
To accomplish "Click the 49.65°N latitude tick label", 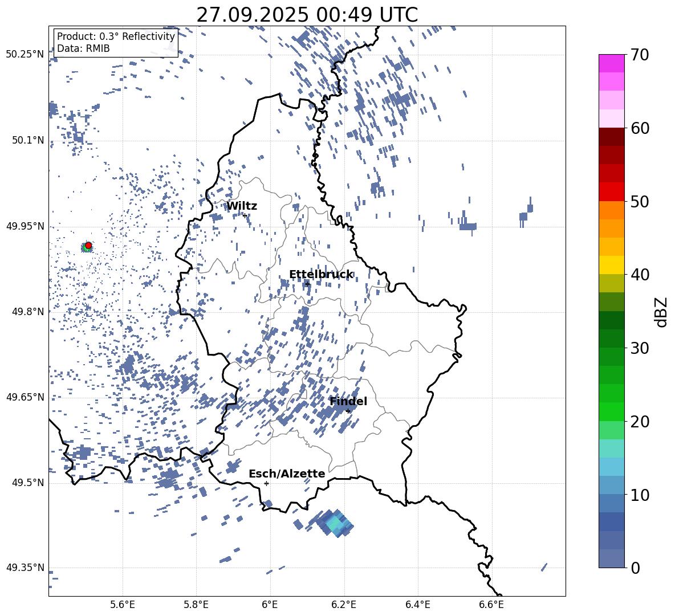I will [x=25, y=397].
